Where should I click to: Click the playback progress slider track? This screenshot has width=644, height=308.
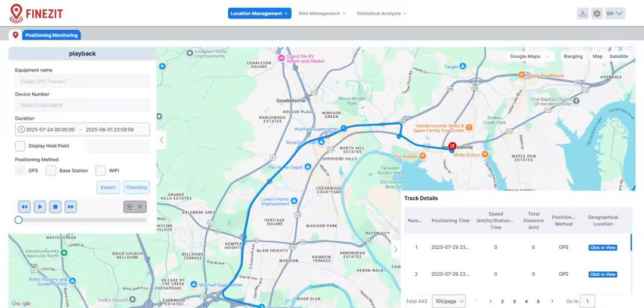[82, 220]
